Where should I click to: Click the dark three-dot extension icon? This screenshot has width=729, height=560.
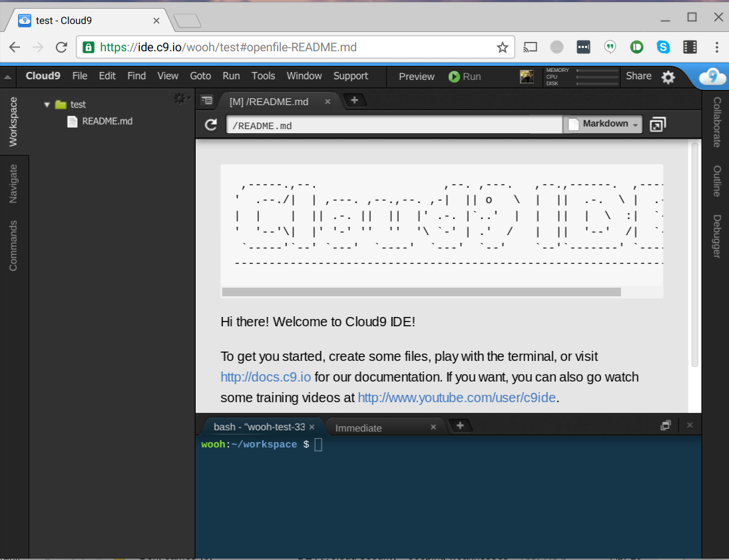[x=583, y=47]
